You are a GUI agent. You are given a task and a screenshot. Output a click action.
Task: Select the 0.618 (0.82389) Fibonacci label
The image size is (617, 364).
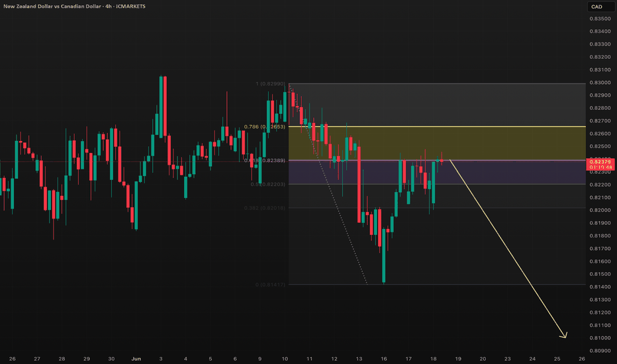264,161
